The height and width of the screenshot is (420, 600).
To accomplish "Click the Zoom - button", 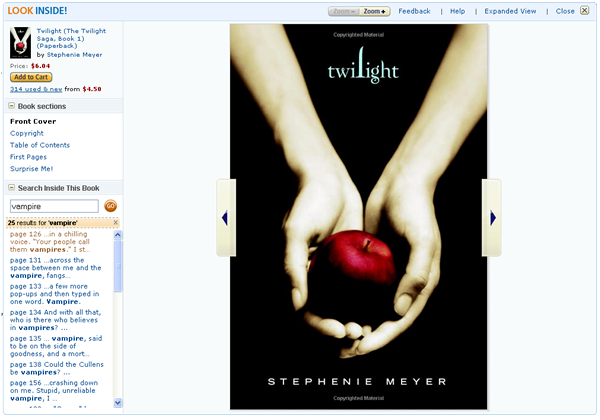I will click(x=344, y=11).
